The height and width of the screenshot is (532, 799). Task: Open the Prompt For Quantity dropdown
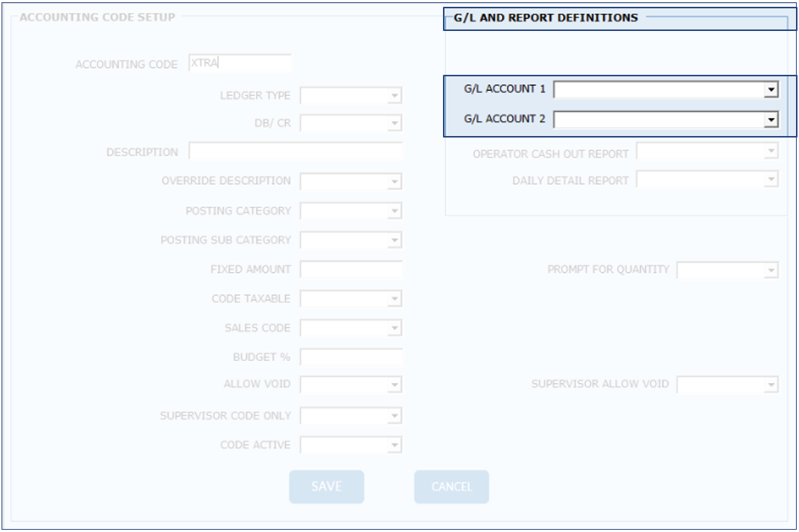click(x=770, y=271)
